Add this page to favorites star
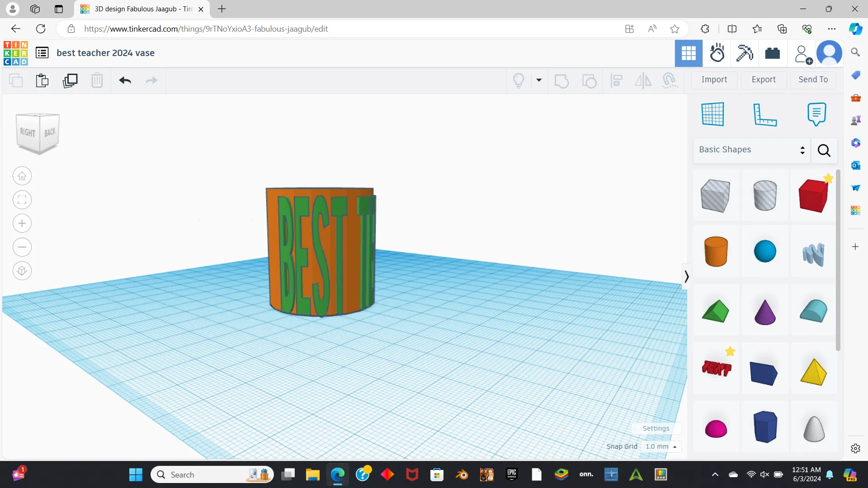The width and height of the screenshot is (868, 488). [x=675, y=29]
